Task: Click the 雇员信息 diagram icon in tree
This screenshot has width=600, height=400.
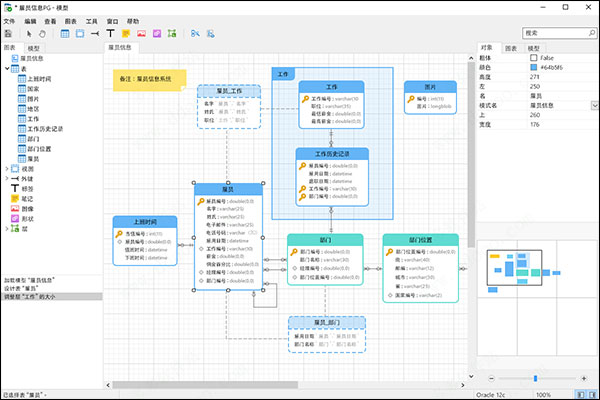Action: click(15, 58)
